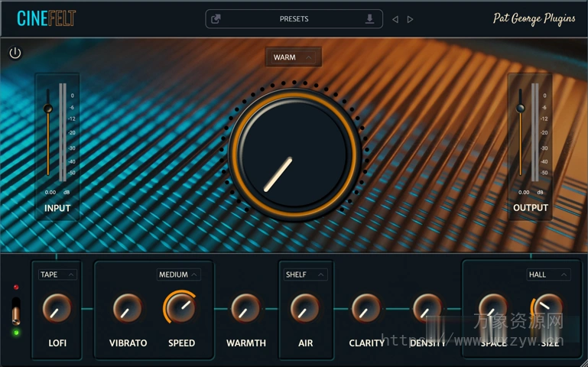Click the INPUT gain slider handle
Image resolution: width=588 pixels, height=367 pixels.
click(x=48, y=109)
